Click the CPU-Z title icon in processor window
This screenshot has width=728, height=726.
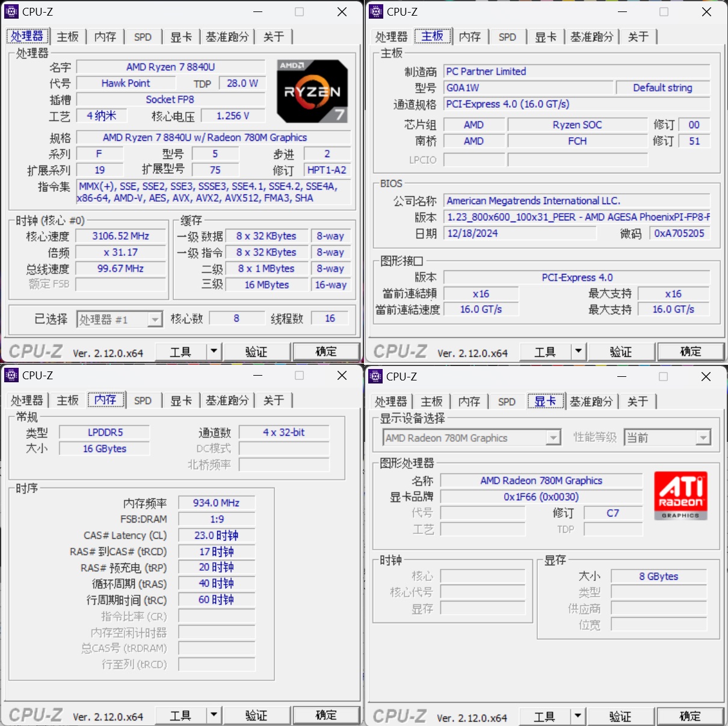11,11
